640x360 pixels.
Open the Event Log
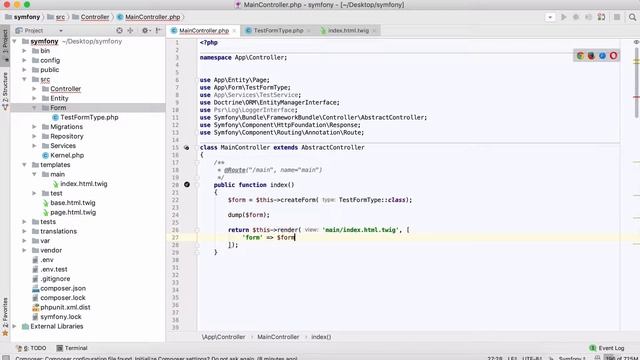click(607, 348)
